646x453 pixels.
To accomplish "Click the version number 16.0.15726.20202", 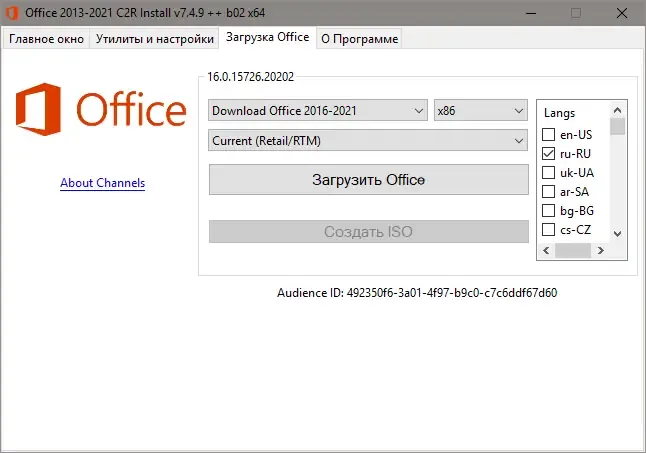I will [250, 77].
